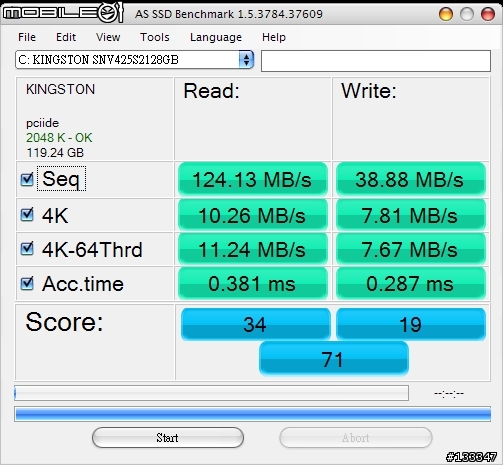503x465 pixels.
Task: Open the Language menu
Action: (216, 37)
